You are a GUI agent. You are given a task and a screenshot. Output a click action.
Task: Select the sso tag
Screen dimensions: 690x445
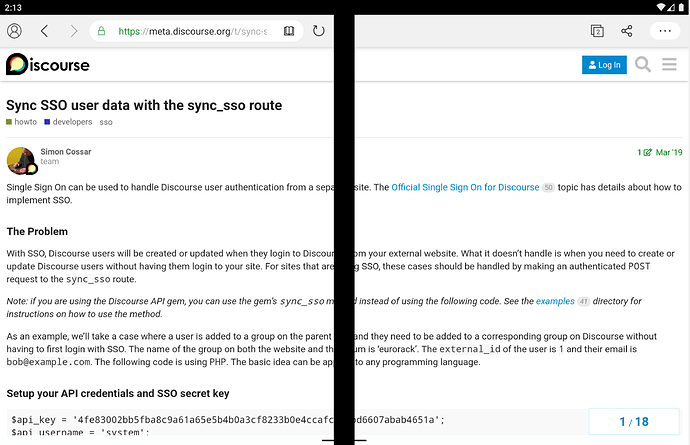106,122
